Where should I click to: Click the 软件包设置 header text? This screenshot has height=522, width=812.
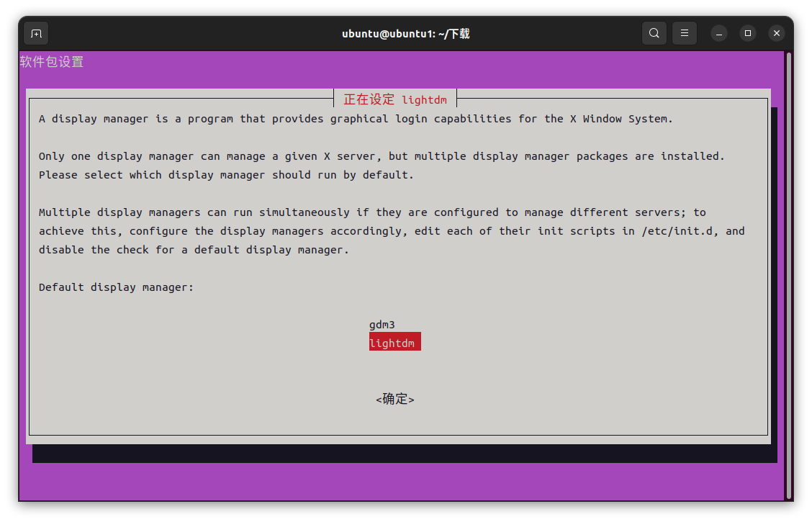pyautogui.click(x=52, y=62)
